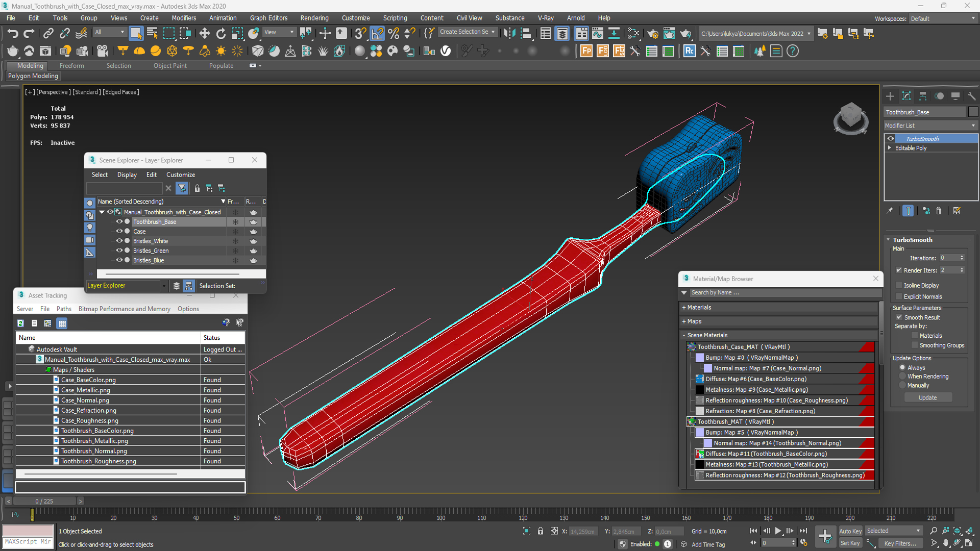Open the Create Selection Set dropdown
Screen dimensions: 980x551
point(467,32)
